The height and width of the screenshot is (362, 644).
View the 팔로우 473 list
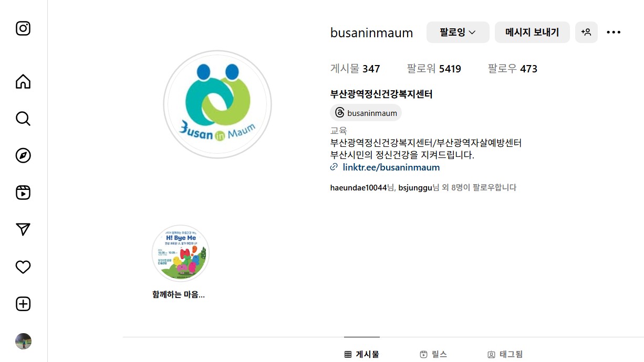click(x=512, y=69)
